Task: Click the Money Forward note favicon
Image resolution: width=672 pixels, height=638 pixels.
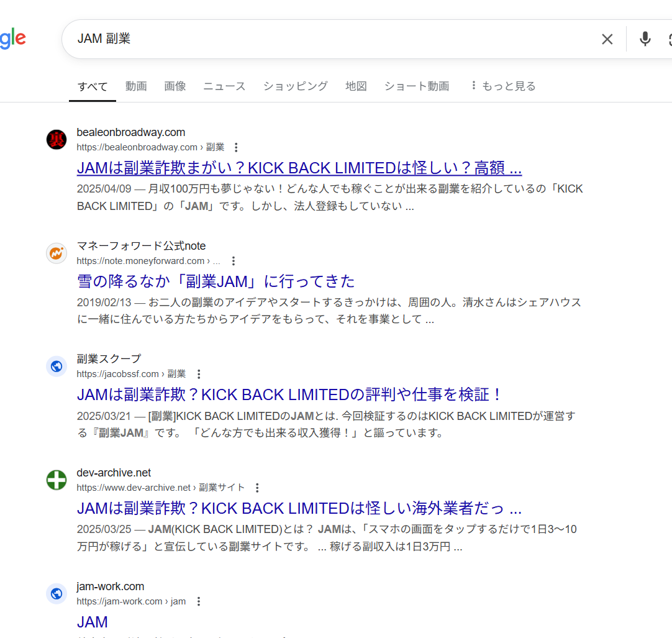Action: point(57,253)
